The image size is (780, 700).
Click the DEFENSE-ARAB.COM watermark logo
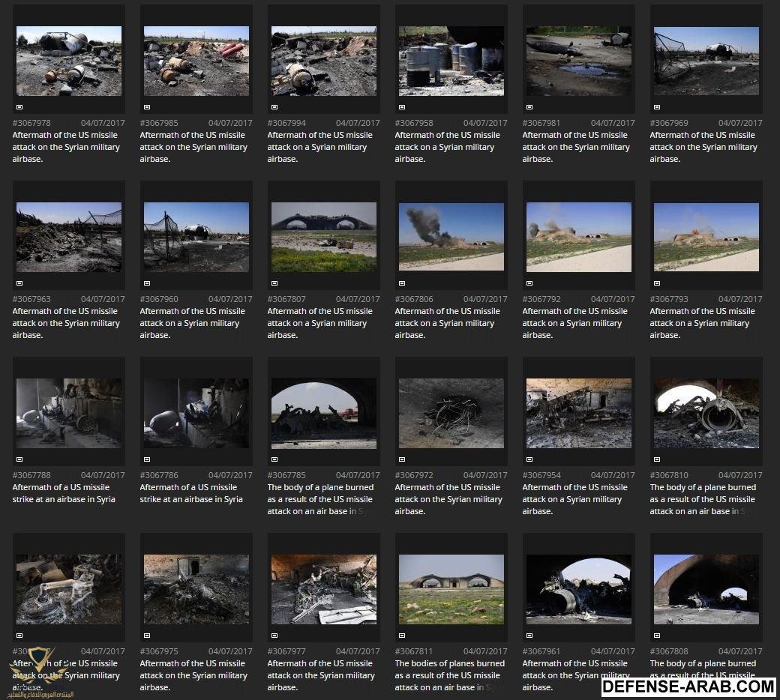tap(688, 686)
